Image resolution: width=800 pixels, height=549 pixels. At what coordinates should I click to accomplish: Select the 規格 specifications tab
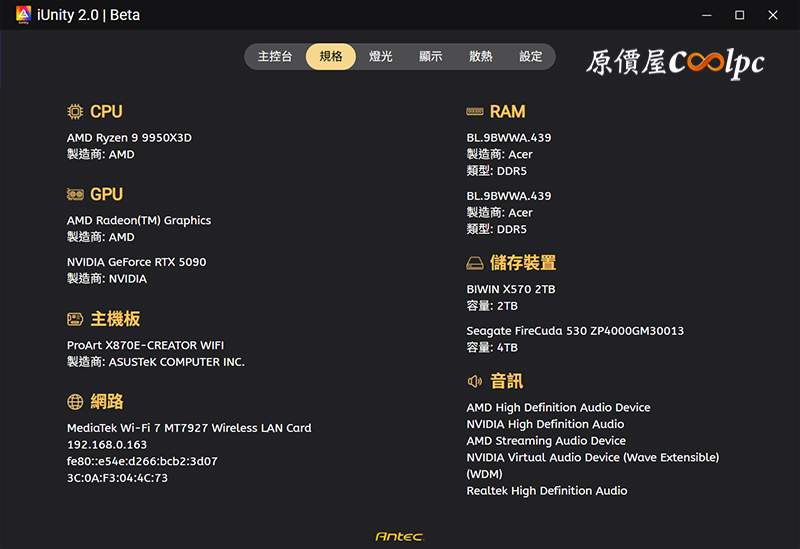331,57
